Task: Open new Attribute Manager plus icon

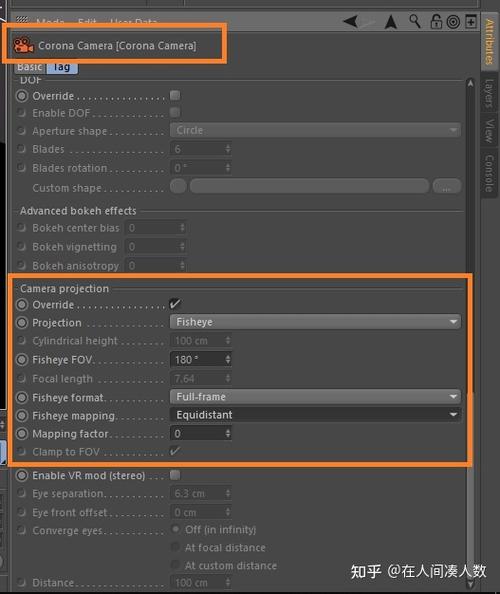Action: (471, 22)
